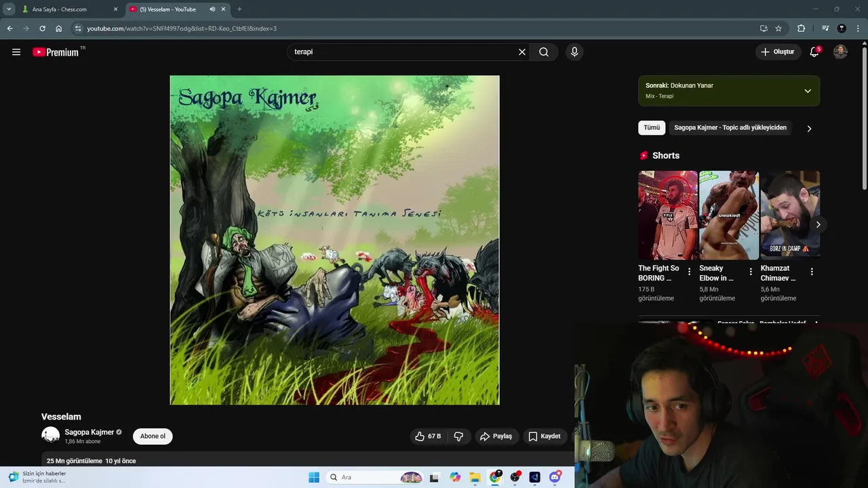This screenshot has width=868, height=488.
Task: Open a new browser tab
Action: (x=239, y=9)
